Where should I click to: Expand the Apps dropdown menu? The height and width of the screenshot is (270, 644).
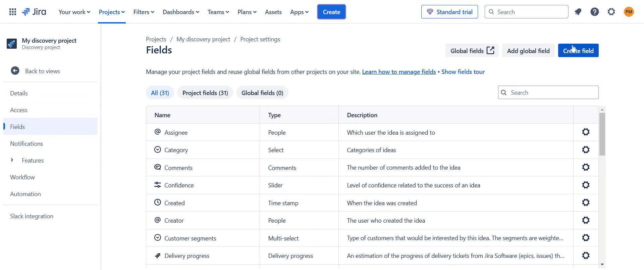299,12
